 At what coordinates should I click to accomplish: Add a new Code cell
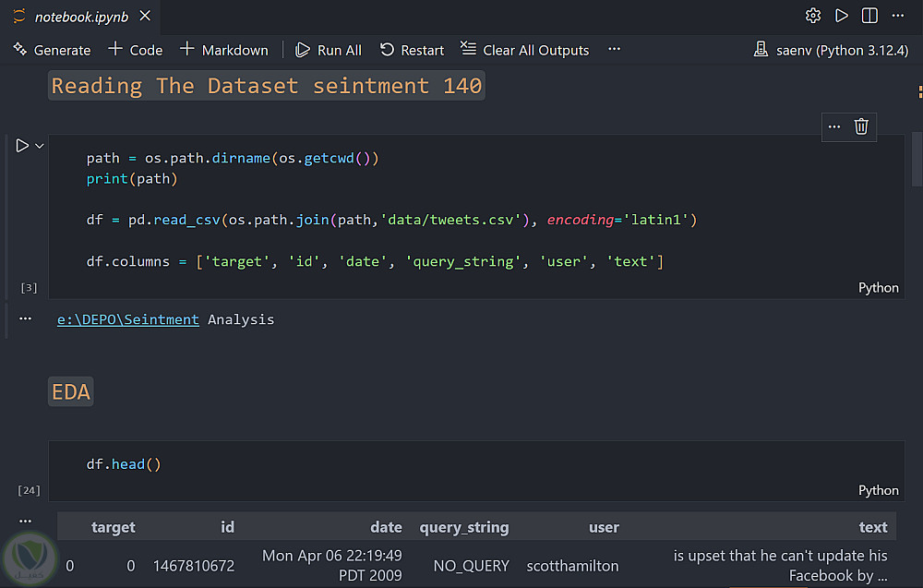point(135,50)
